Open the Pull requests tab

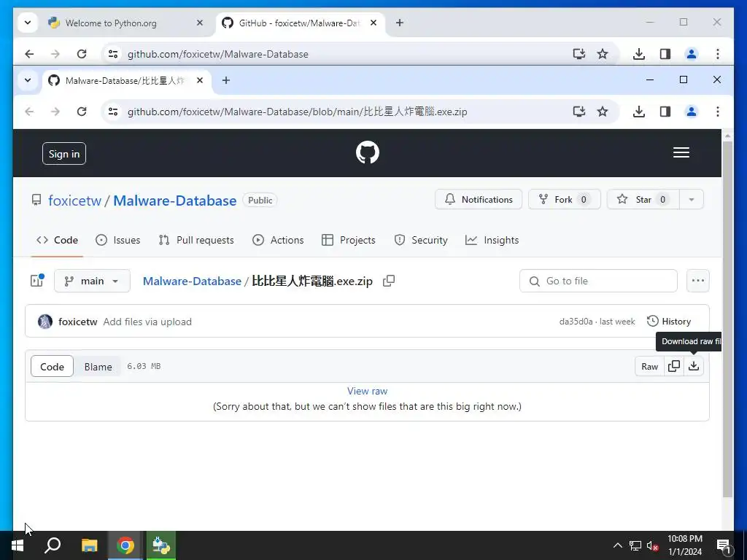pyautogui.click(x=196, y=240)
